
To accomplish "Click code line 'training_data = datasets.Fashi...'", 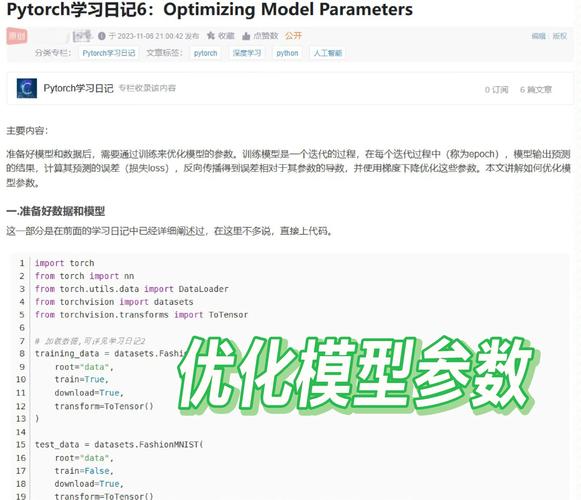I will (x=109, y=354).
